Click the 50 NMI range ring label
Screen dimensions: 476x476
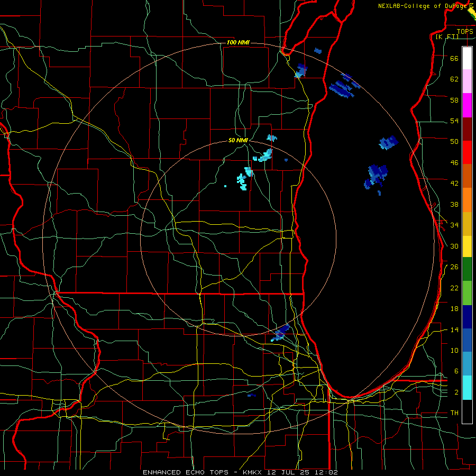tap(238, 140)
